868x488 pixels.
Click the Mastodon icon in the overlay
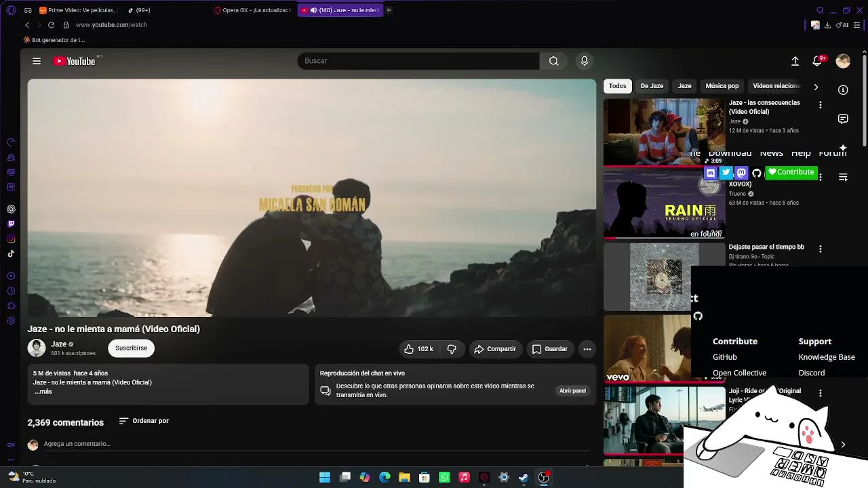point(741,173)
